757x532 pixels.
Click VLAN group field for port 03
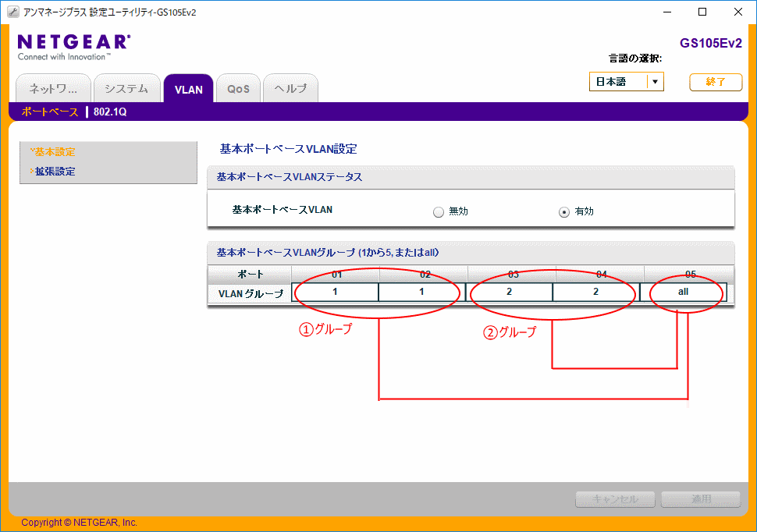509,292
